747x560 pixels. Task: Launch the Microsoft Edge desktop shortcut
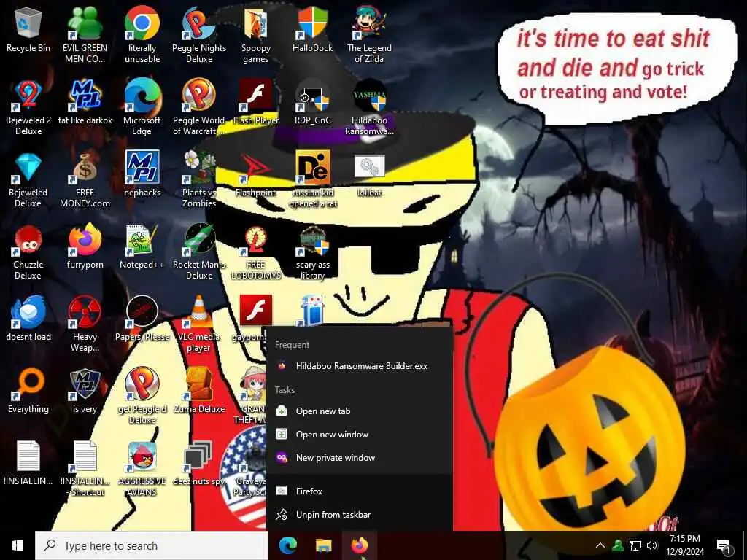pyautogui.click(x=142, y=106)
